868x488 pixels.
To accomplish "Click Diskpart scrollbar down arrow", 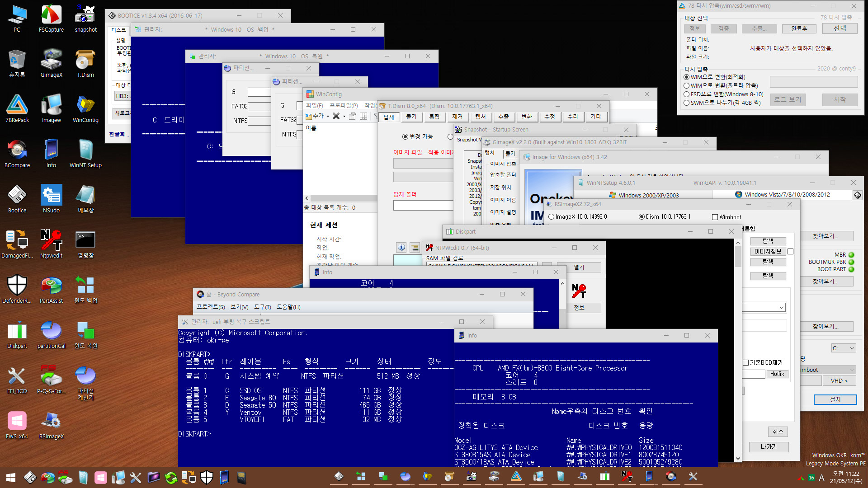I will 738,458.
